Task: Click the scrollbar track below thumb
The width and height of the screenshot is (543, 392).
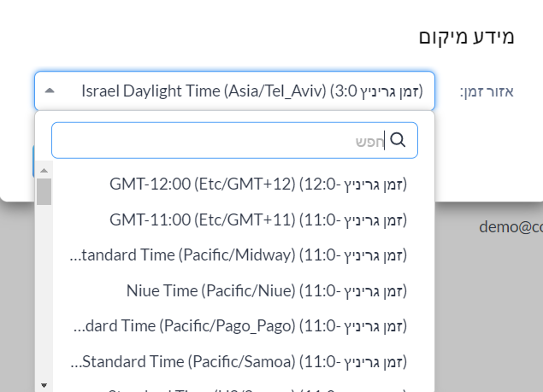Action: (x=44, y=292)
